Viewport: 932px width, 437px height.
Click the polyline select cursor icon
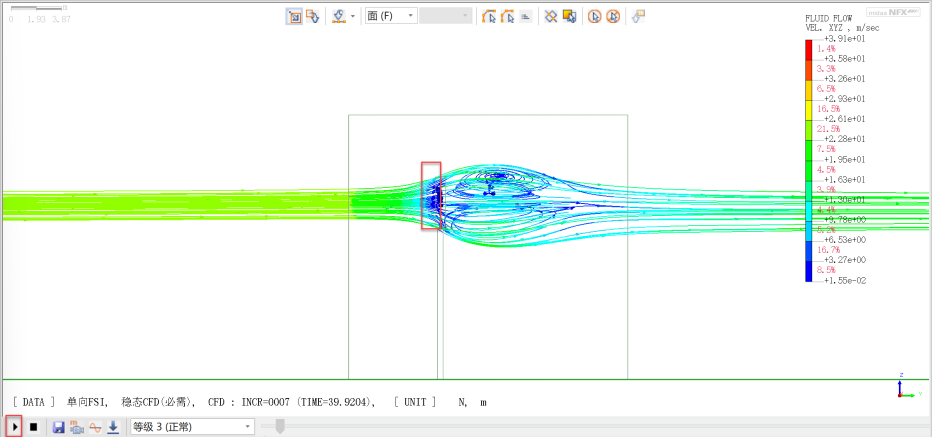coord(489,16)
